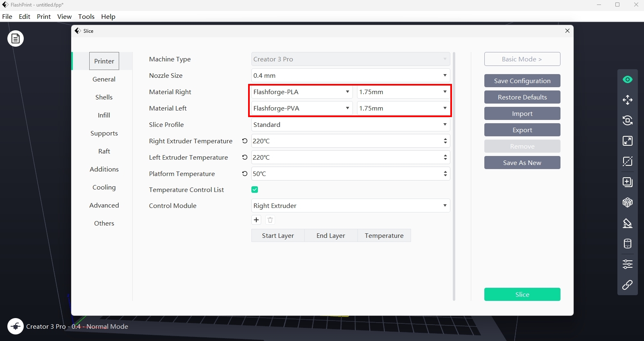Click the green Slice button
The width and height of the screenshot is (644, 341).
pyautogui.click(x=522, y=294)
